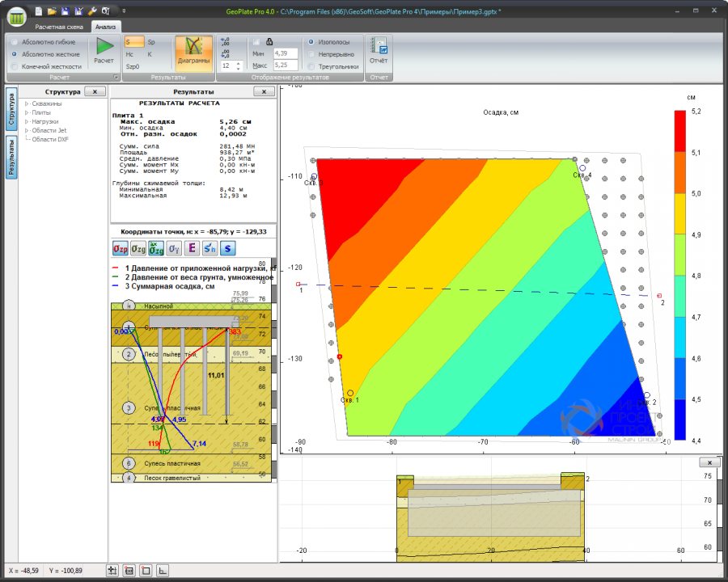The image size is (728, 582).
Task: Choose the Szp0 result type
Action: click(133, 66)
